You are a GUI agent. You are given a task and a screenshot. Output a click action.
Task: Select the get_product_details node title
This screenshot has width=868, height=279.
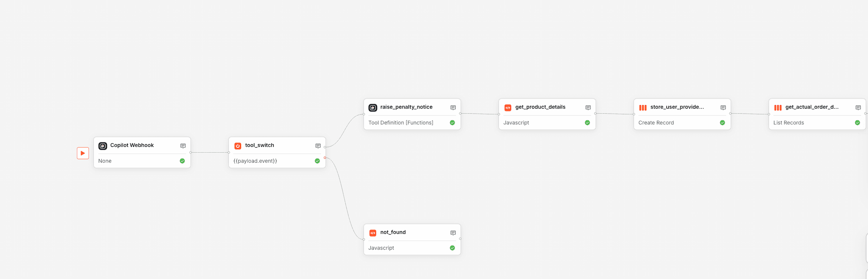[540, 107]
